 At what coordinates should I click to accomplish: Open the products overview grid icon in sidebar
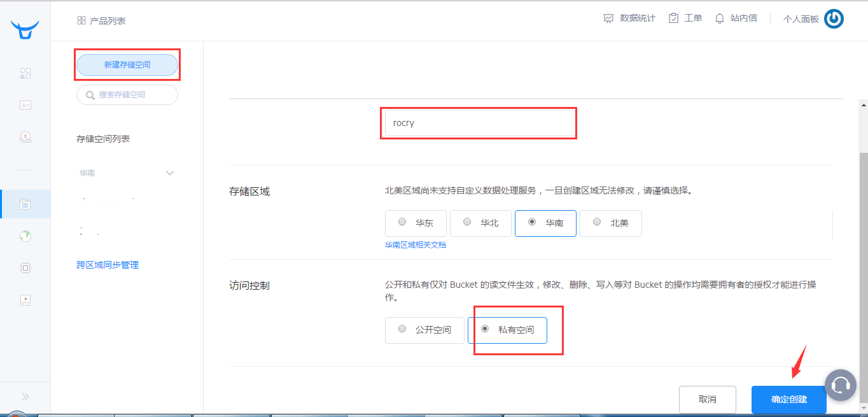(x=25, y=73)
